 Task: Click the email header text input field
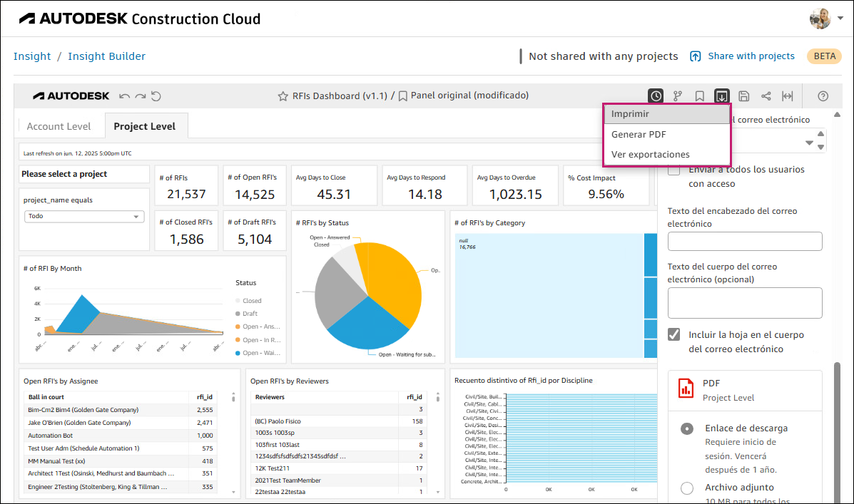[x=745, y=242]
